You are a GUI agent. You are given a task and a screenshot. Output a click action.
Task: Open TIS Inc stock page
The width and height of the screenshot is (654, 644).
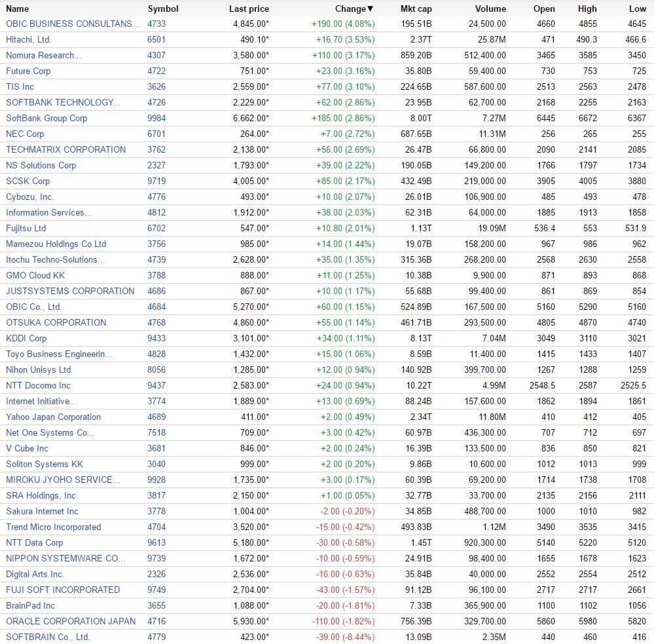20,87
